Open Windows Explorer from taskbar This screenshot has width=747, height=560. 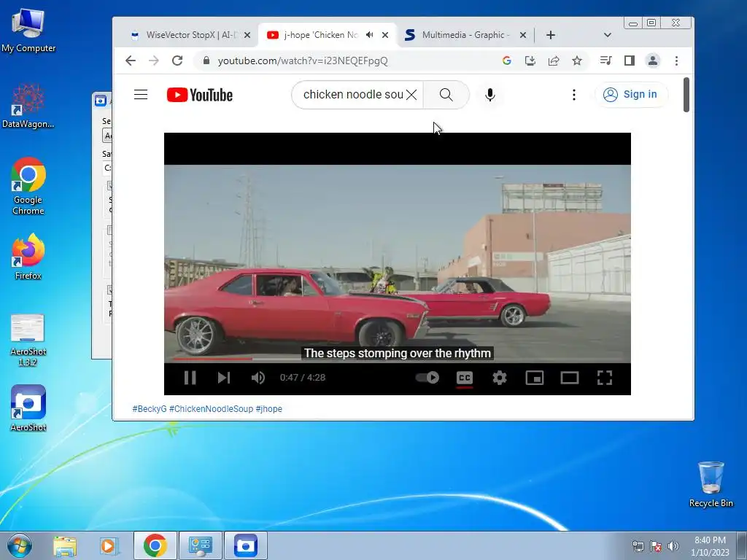pos(65,545)
